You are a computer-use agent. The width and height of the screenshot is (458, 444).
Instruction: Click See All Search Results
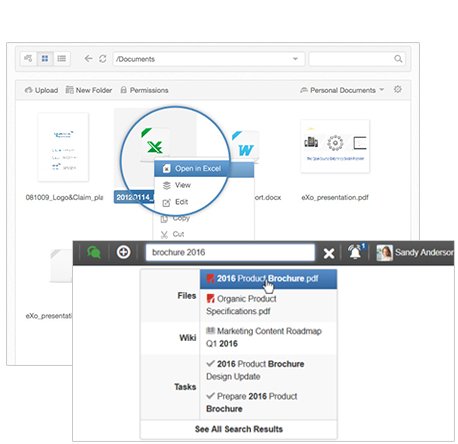239,429
